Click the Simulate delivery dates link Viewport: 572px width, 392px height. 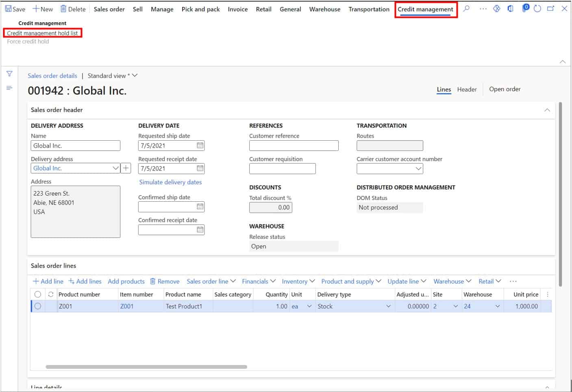coord(171,182)
